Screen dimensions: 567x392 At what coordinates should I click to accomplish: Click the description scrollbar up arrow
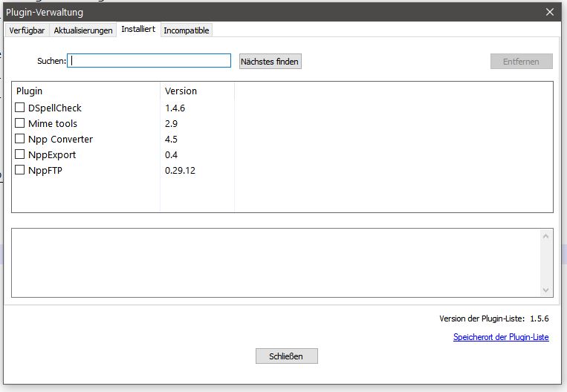pyautogui.click(x=546, y=236)
